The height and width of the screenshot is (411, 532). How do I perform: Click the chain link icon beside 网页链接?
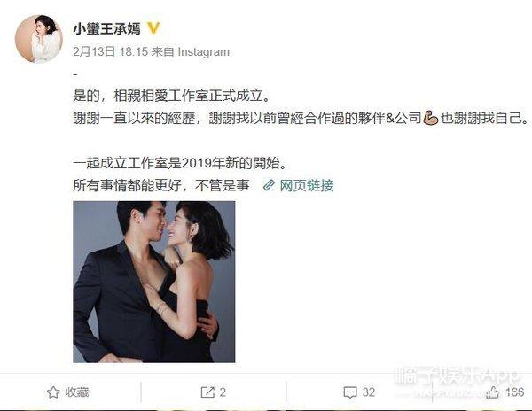click(269, 185)
